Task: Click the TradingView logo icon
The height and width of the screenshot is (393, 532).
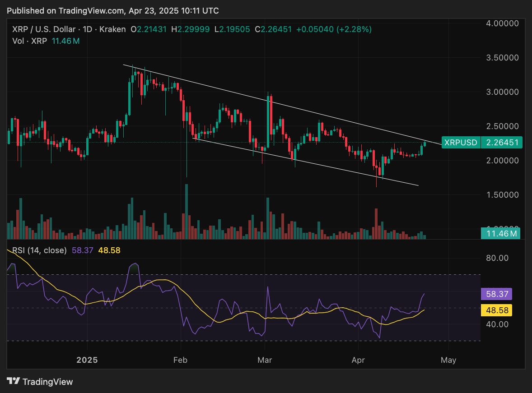Action: click(x=14, y=381)
